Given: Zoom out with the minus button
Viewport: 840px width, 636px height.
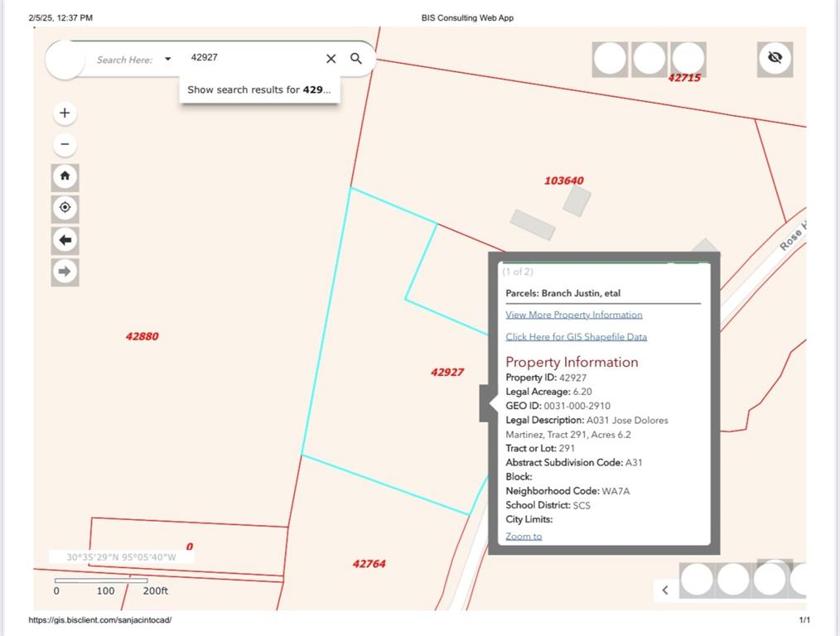Looking at the screenshot, I should pos(65,145).
